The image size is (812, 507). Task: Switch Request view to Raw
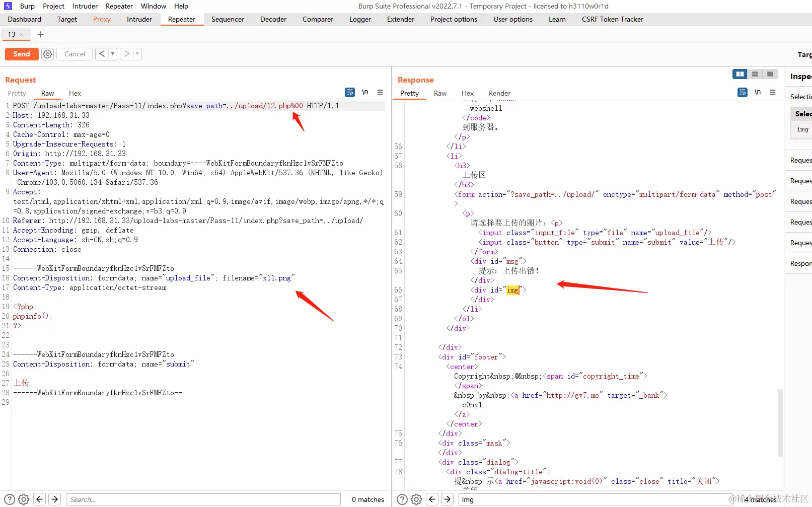coord(48,93)
